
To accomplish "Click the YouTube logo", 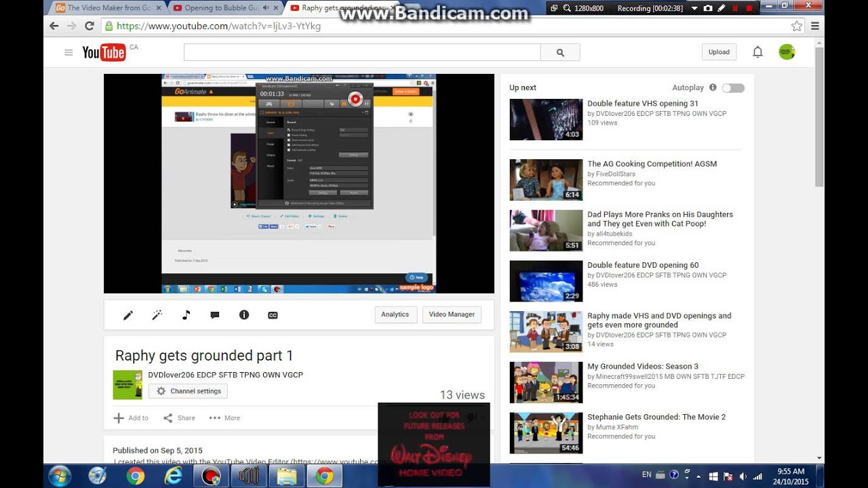I will coord(104,52).
